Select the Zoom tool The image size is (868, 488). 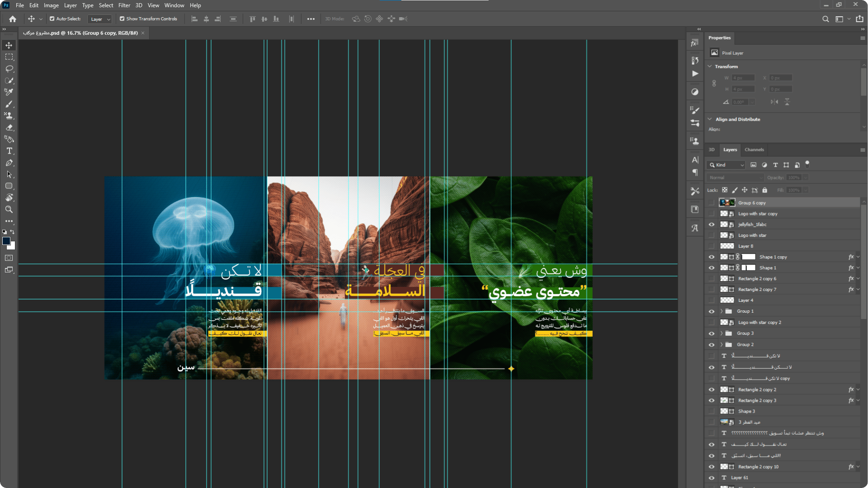[x=9, y=210]
